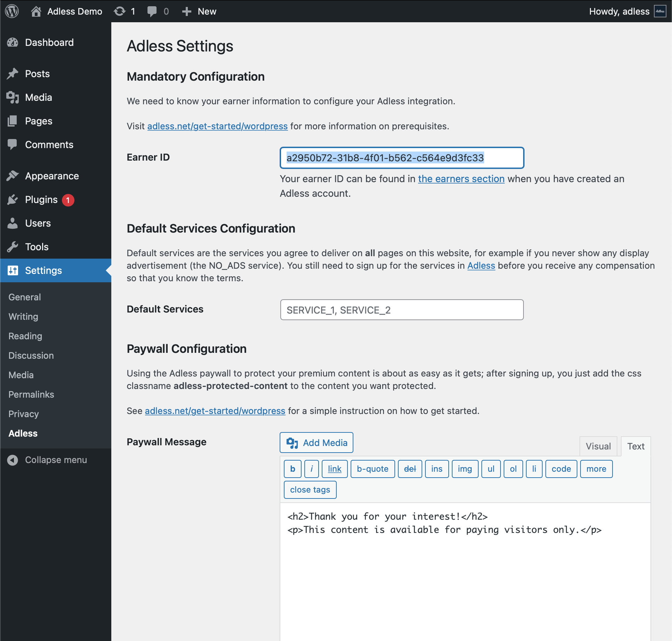Screen dimensions: 672x641
Task: Click the earners section link
Action: (461, 179)
